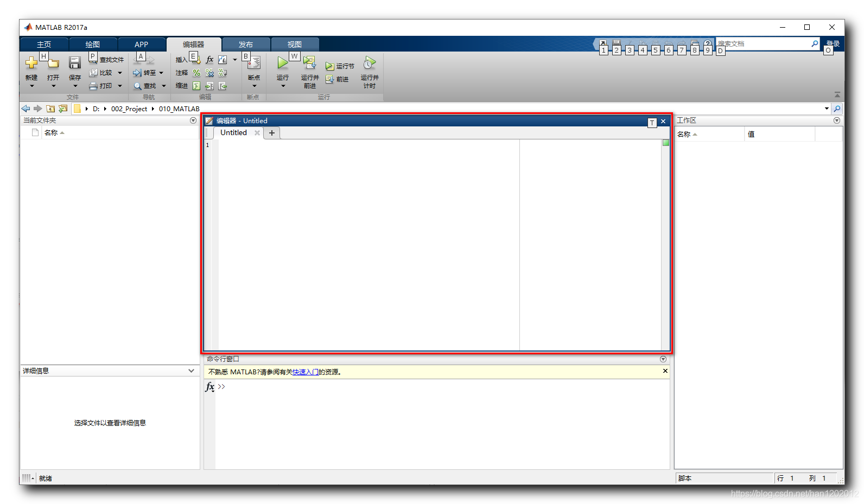Click the New (新建) plus icon
The width and height of the screenshot is (864, 504).
coord(31,63)
